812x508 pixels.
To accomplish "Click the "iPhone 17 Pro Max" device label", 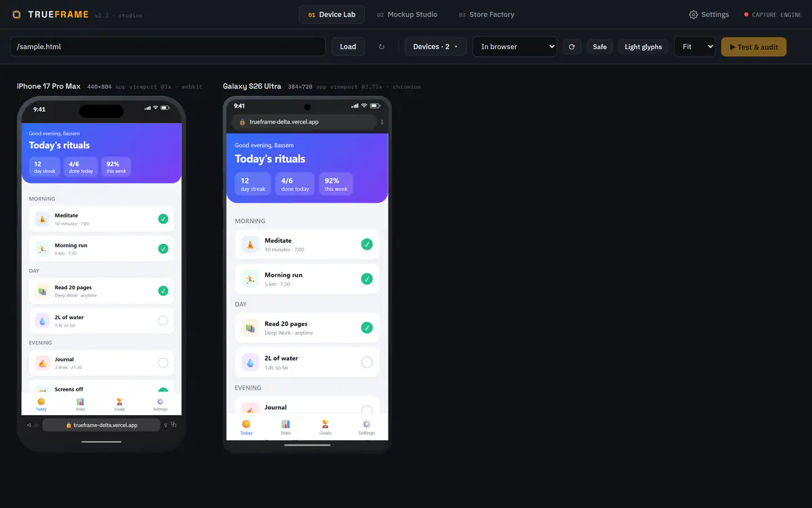I will (x=49, y=87).
